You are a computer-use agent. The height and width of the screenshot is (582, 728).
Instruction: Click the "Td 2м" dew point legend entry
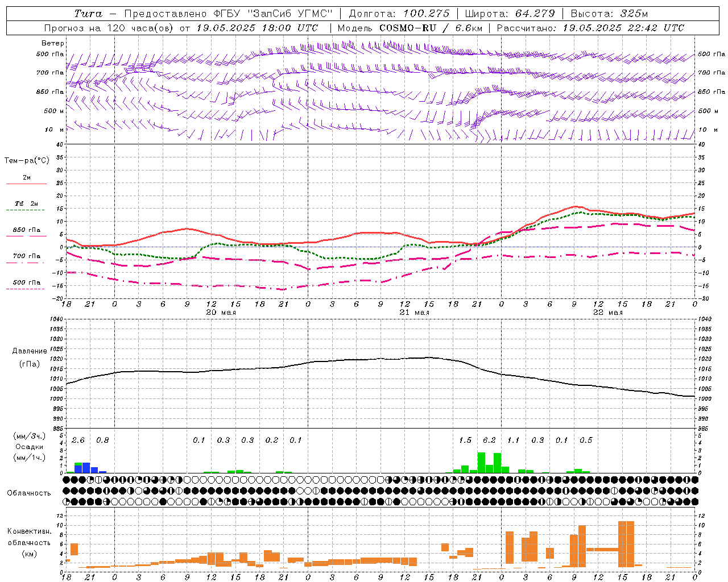pyautogui.click(x=27, y=203)
